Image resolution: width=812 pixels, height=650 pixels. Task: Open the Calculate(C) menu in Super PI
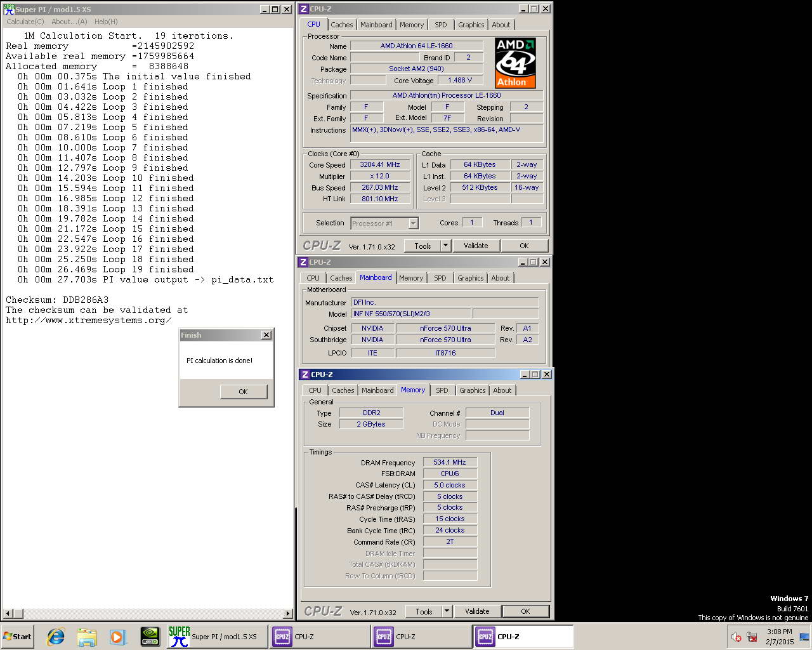point(25,22)
